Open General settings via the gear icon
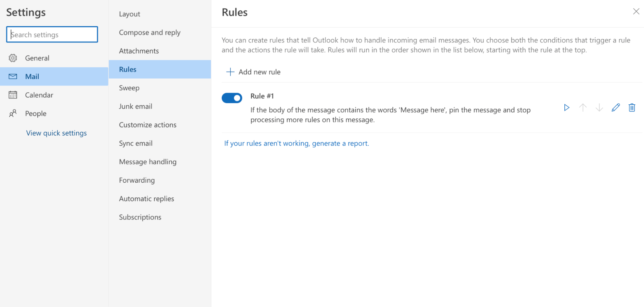Viewport: 644px width, 307px height. point(13,58)
